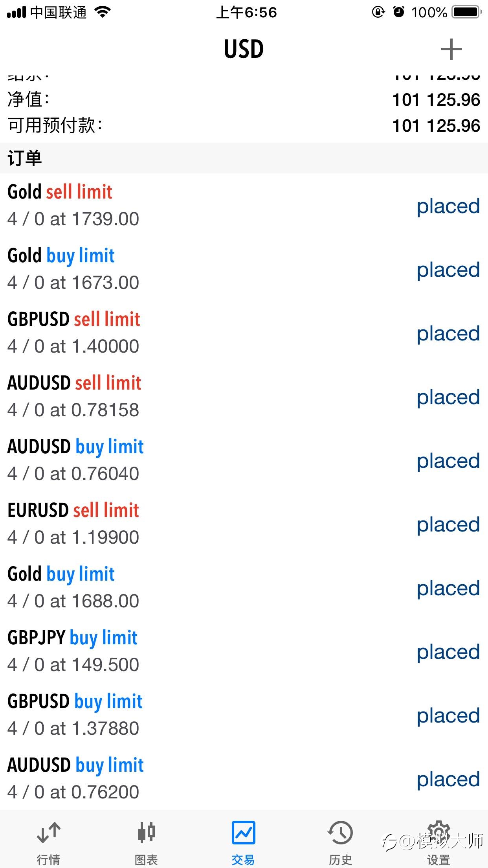Click placed status of AUDUSD 0.76200 order

[x=448, y=780]
